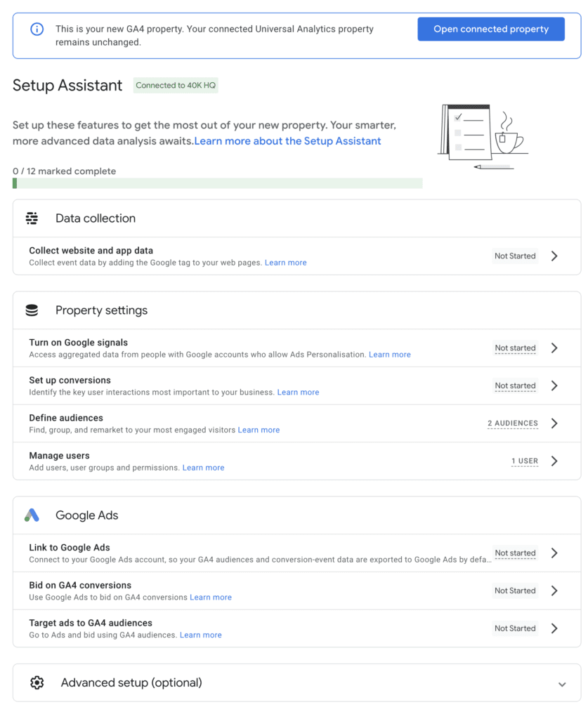
Task: Expand the Turn on Google signals row
Action: point(554,348)
